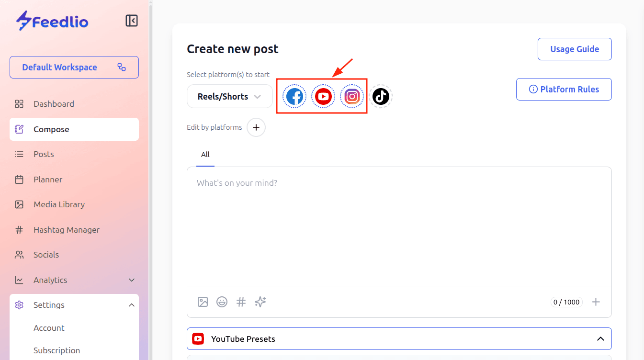The height and width of the screenshot is (360, 644).
Task: Toggle the YouTube platform icon
Action: click(x=323, y=97)
